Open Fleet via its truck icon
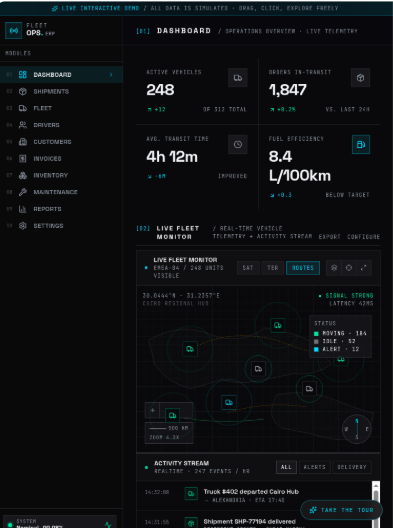Screen dimensions: 393x528 coord(23,108)
